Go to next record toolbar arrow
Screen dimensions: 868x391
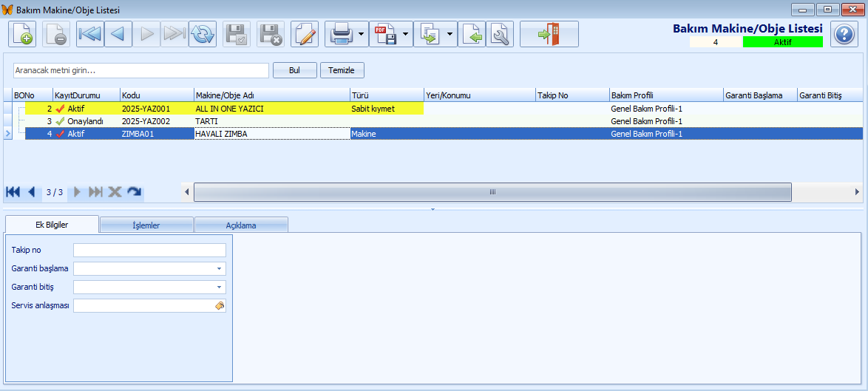click(x=146, y=34)
